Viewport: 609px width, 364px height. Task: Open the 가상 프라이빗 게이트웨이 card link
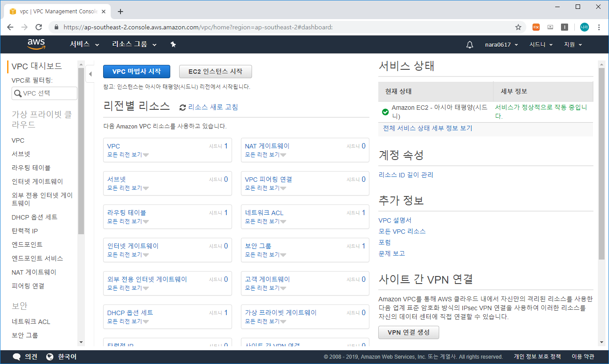281,312
